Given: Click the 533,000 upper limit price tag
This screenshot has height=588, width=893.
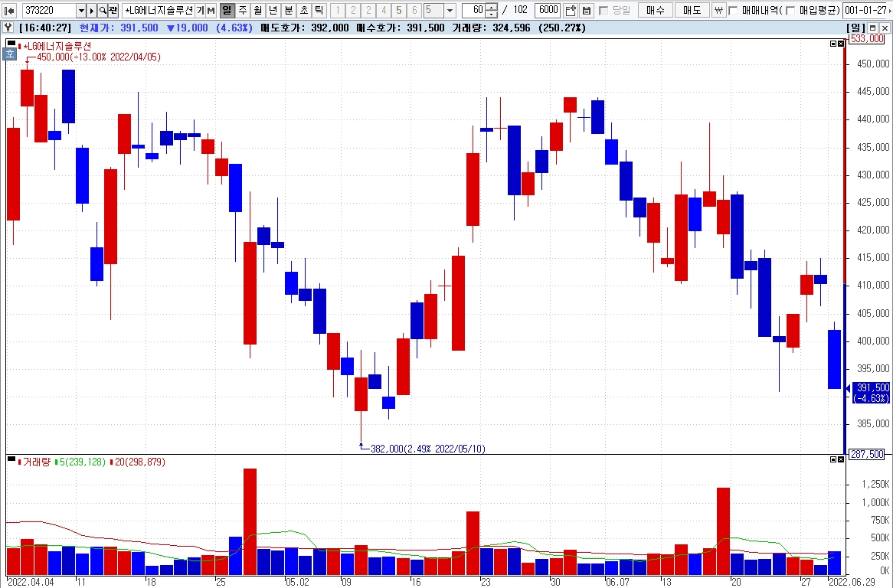Looking at the screenshot, I should (x=867, y=39).
